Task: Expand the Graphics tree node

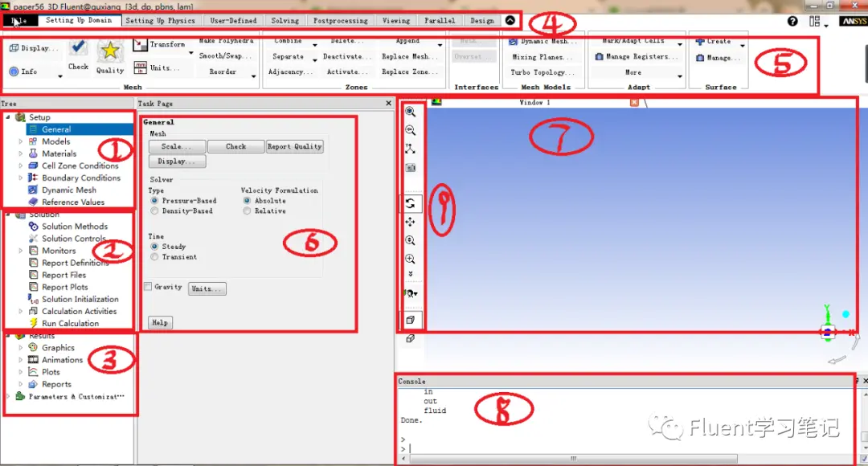Action: [x=20, y=348]
